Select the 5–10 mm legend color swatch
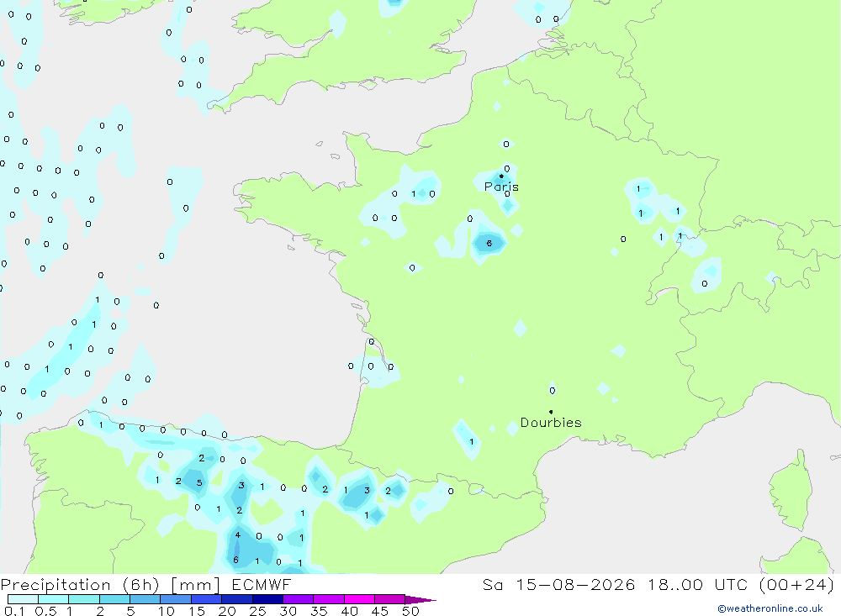 (x=145, y=599)
